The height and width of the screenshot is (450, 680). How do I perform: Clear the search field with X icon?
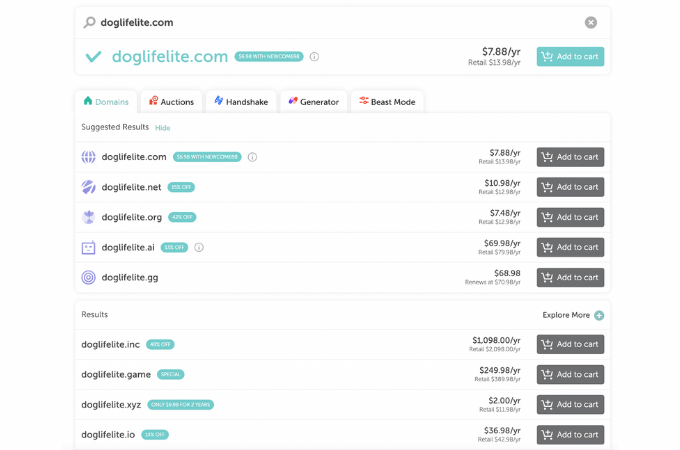(590, 23)
